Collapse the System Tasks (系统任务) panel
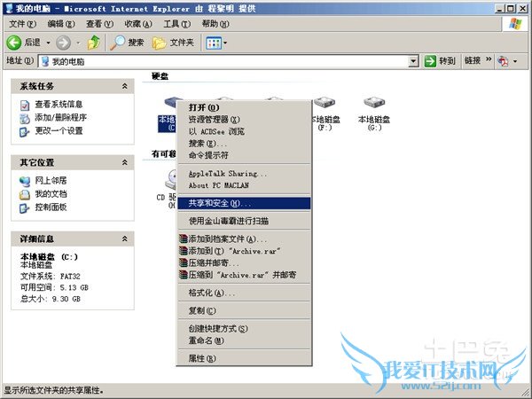 (x=125, y=86)
